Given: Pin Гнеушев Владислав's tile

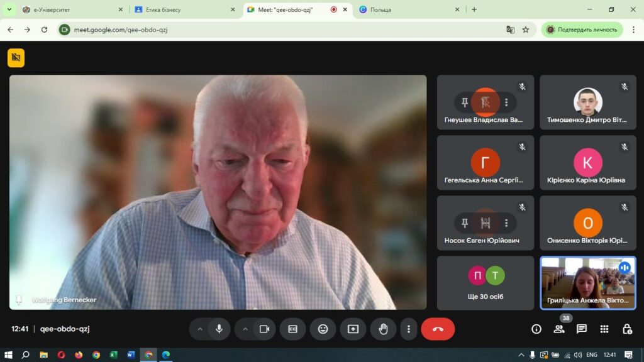Looking at the screenshot, I should click(465, 102).
